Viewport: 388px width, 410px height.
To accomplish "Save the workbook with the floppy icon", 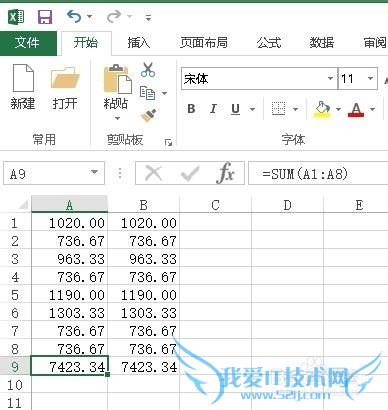I will point(45,17).
